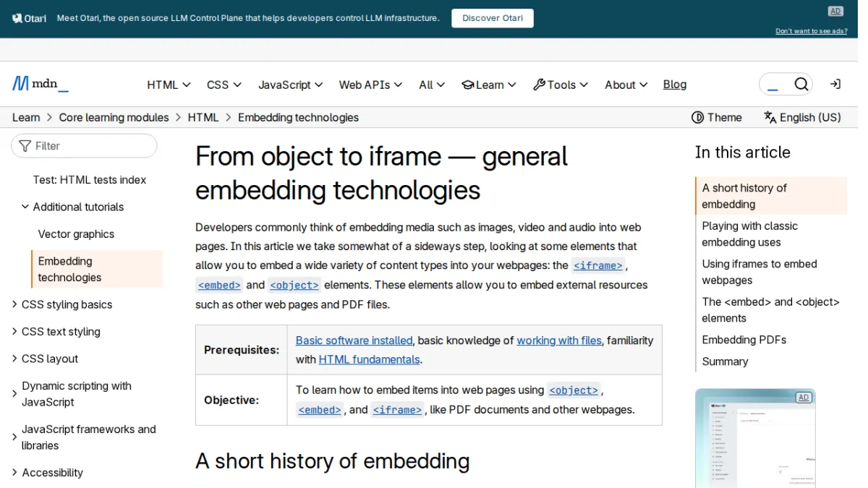Open the Blog menu item
Image resolution: width=868 pixels, height=488 pixels.
click(x=674, y=85)
